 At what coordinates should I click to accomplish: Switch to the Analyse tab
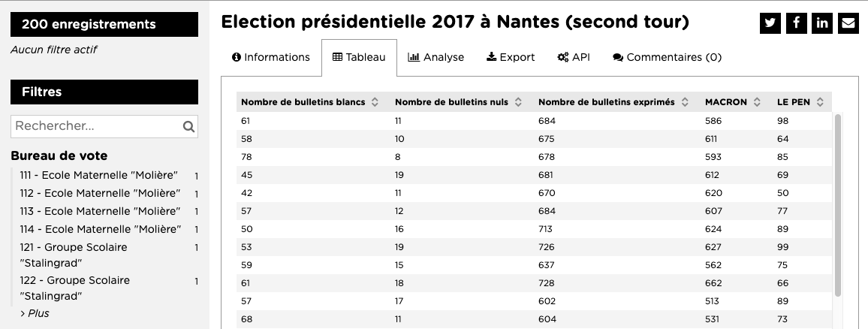point(436,57)
